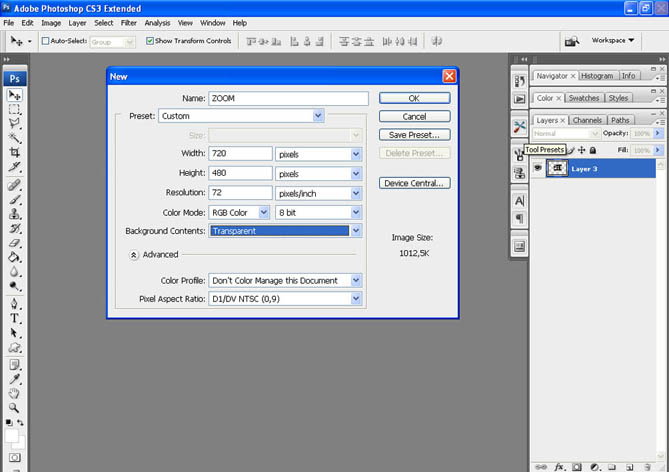
Task: Click the background color swatch
Action: (19, 444)
